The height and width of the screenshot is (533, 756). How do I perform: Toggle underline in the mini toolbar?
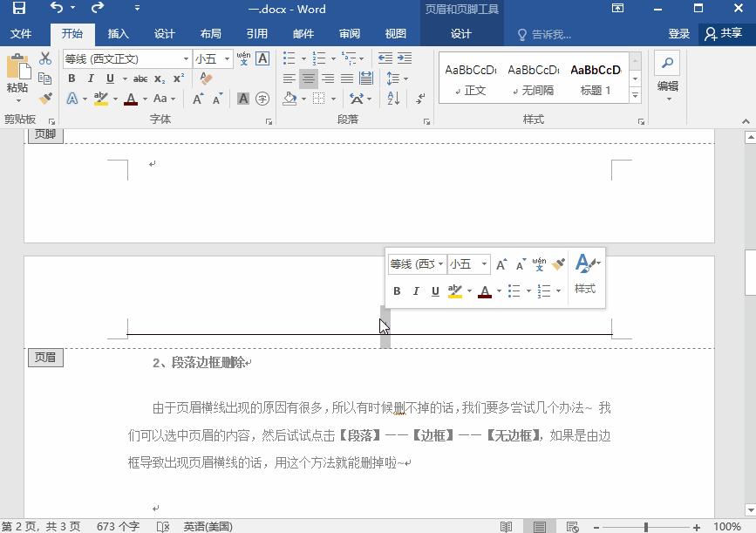point(434,290)
